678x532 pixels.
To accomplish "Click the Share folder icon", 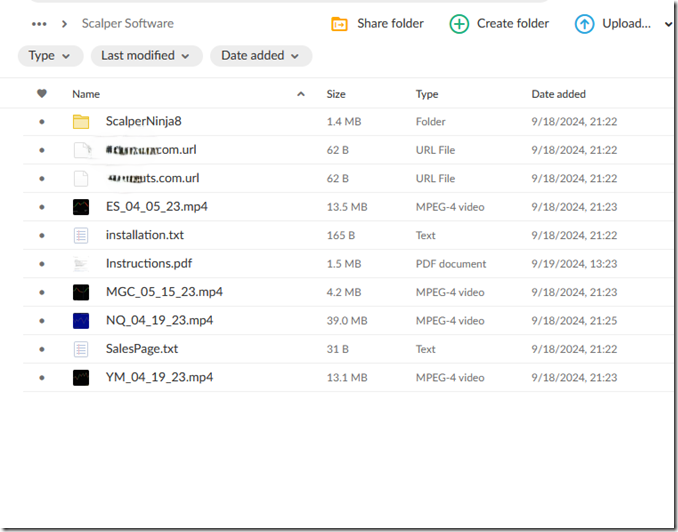I will pyautogui.click(x=340, y=24).
